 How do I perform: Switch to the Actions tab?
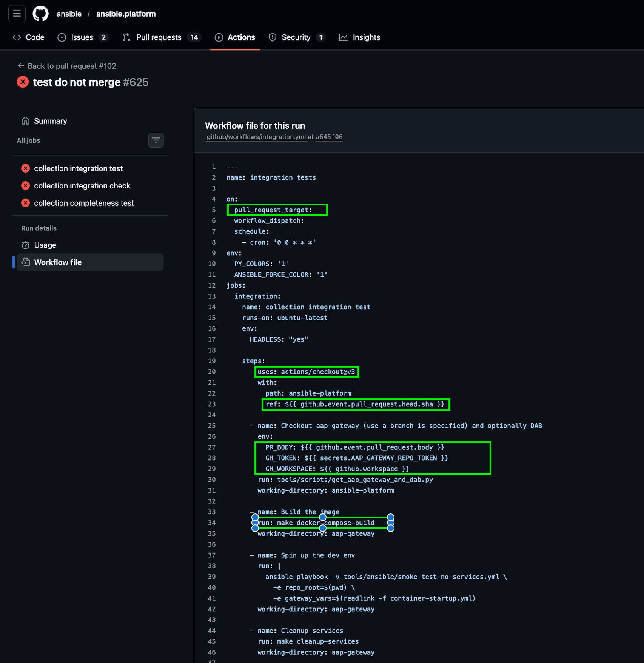tap(235, 37)
